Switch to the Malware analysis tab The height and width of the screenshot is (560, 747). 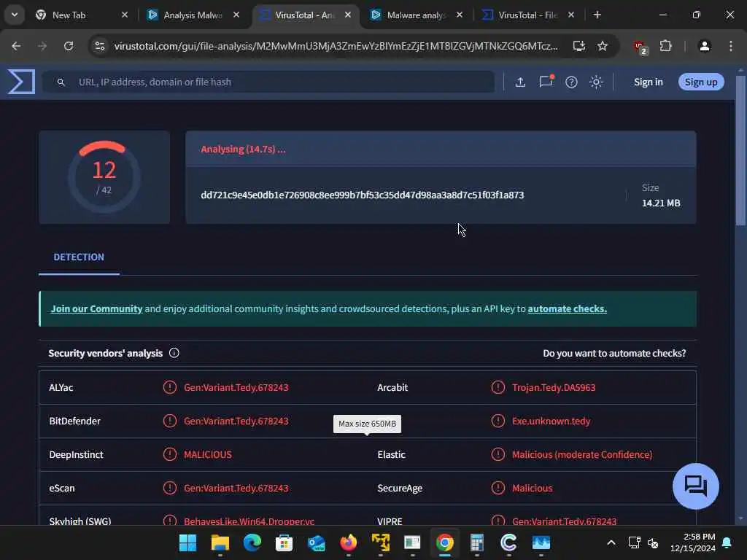click(416, 15)
